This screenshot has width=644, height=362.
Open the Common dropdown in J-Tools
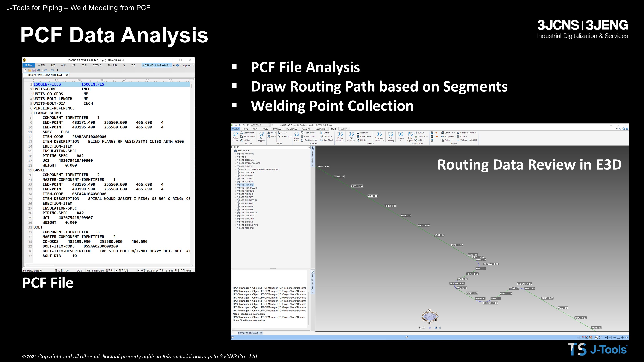[448, 133]
